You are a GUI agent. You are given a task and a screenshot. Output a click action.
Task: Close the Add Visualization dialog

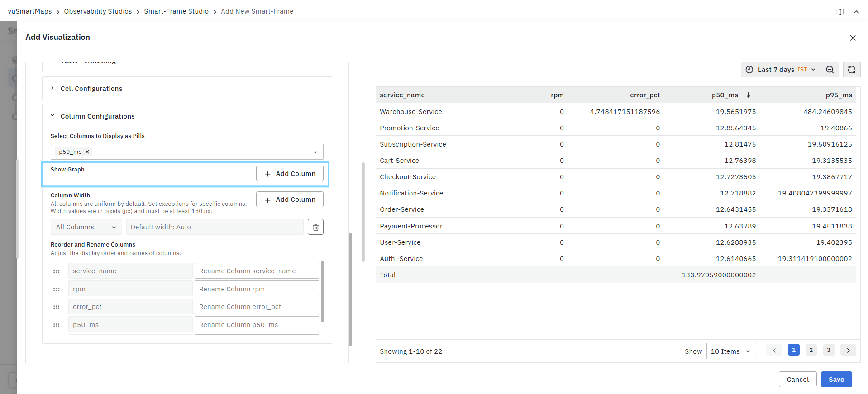click(853, 38)
